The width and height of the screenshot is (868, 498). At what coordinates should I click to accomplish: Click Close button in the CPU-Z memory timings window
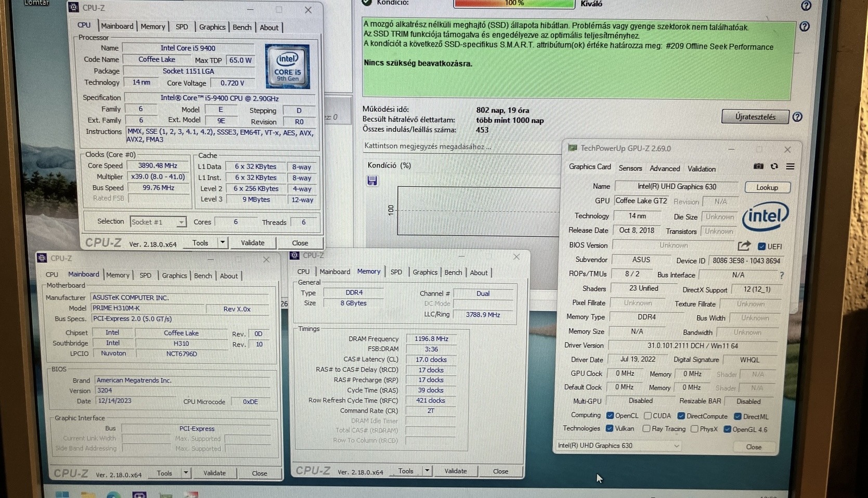(500, 471)
